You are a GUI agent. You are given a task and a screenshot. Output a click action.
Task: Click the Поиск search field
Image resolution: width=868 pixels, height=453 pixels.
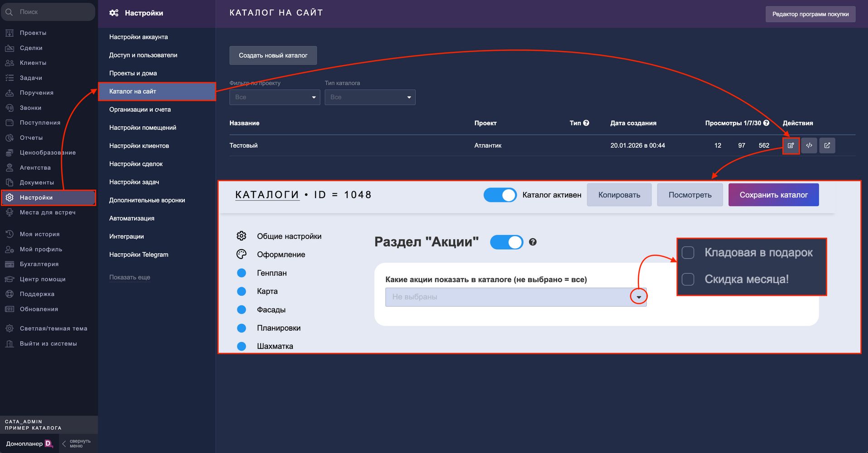pos(48,12)
